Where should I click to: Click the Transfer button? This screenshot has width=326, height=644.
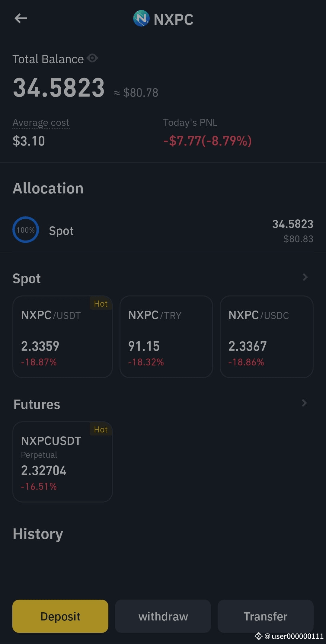click(266, 616)
